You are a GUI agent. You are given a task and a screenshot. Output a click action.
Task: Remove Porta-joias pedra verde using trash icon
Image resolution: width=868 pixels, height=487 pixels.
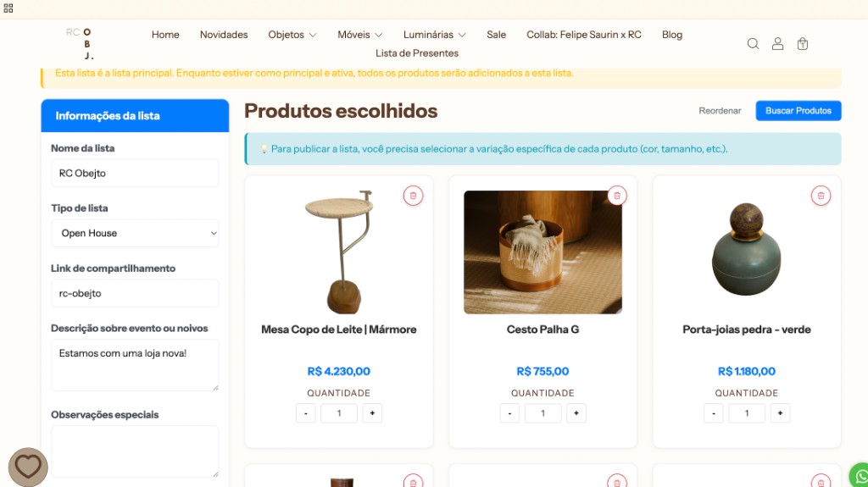pyautogui.click(x=821, y=196)
